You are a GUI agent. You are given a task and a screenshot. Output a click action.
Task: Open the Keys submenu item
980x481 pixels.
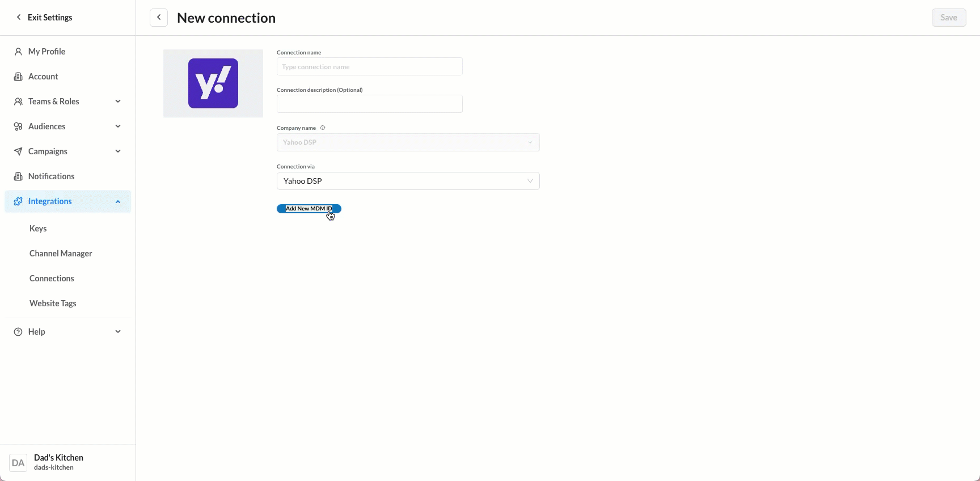coord(38,229)
